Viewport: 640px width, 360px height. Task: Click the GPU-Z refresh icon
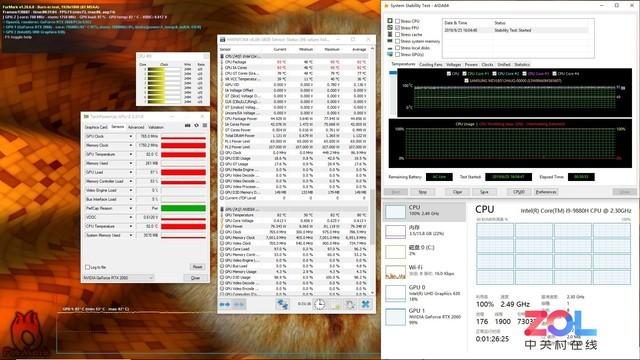coord(196,125)
